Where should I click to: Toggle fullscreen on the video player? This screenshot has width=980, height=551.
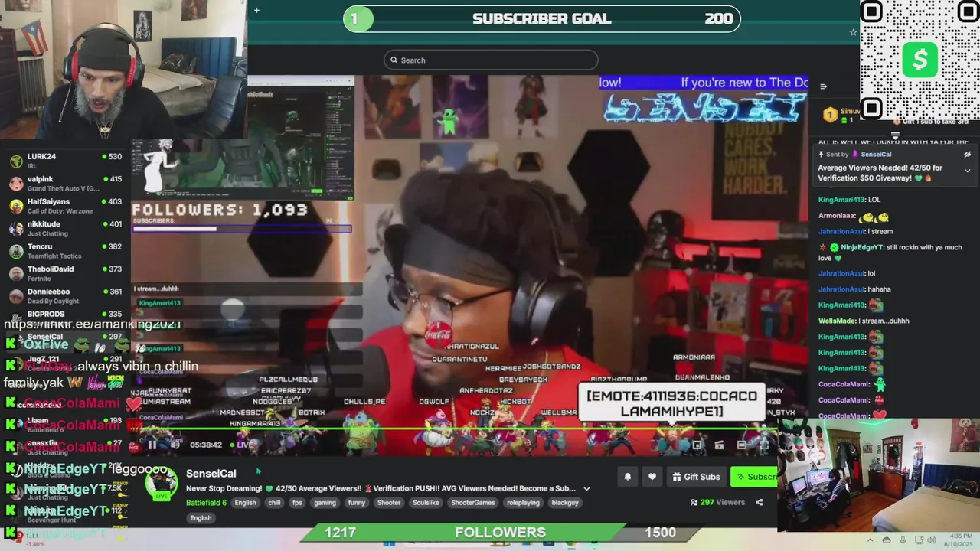[764, 445]
